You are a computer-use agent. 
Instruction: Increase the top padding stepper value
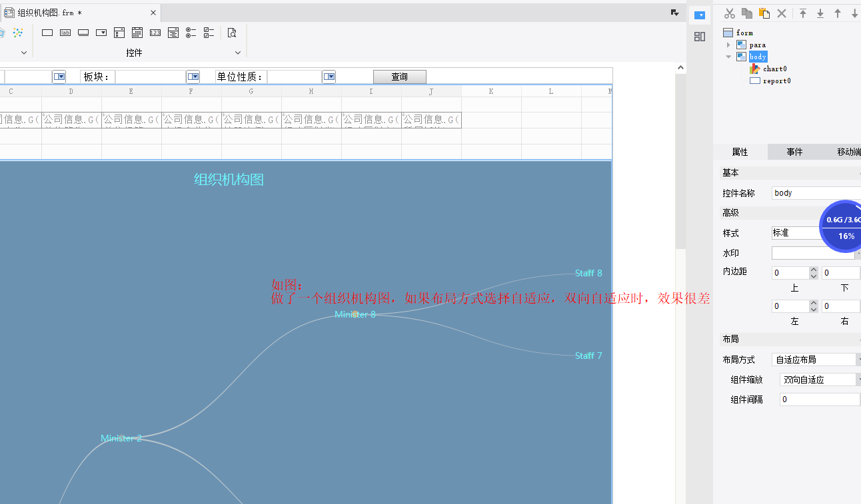814,270
